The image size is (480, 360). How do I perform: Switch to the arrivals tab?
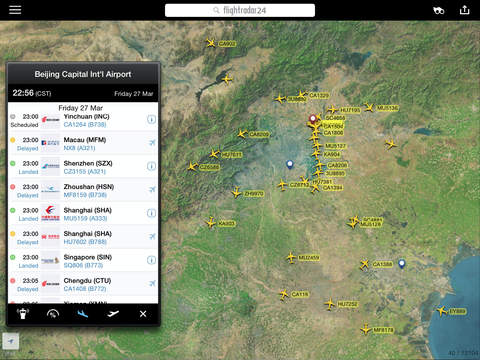click(x=83, y=314)
